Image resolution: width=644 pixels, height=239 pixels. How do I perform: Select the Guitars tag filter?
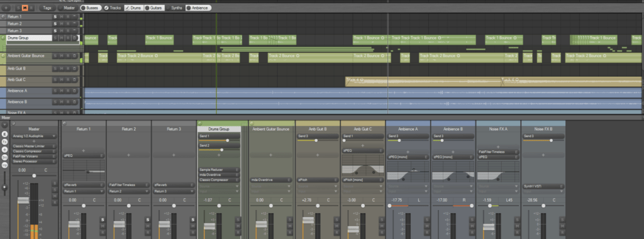(154, 8)
